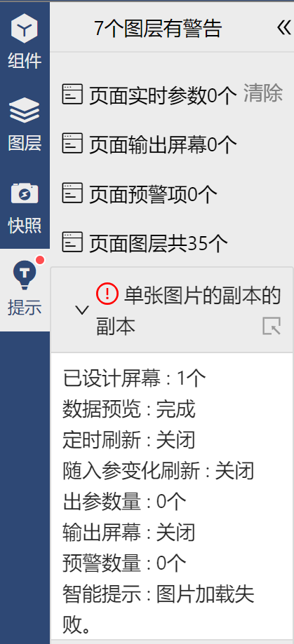Click the locate-layer arrow icon beside 副本
The height and width of the screenshot is (644, 294).
click(x=272, y=326)
